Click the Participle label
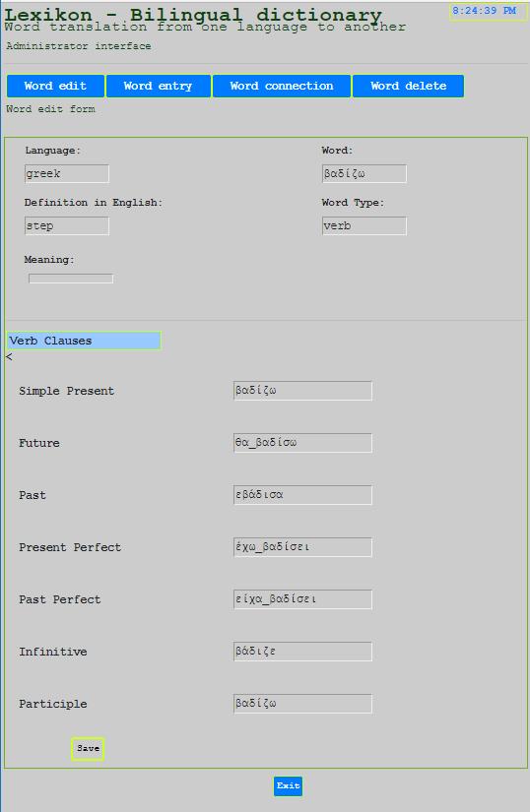The width and height of the screenshot is (530, 812). tap(53, 705)
